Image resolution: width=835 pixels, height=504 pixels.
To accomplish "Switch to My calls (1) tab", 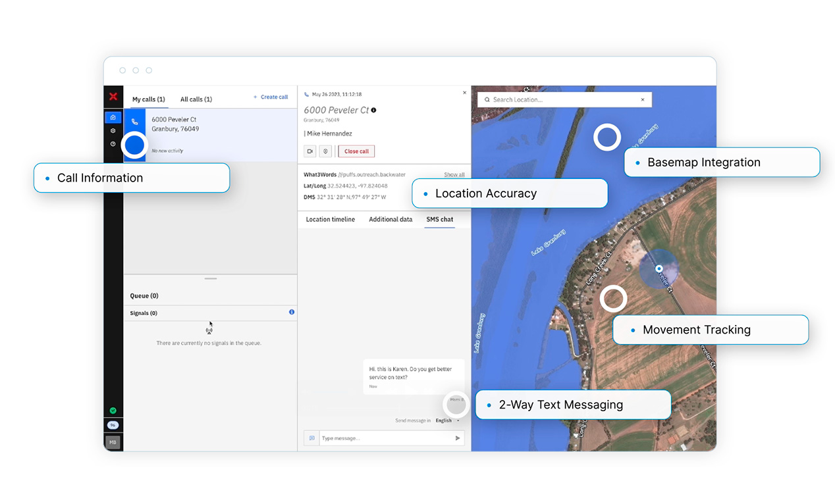I will click(148, 99).
